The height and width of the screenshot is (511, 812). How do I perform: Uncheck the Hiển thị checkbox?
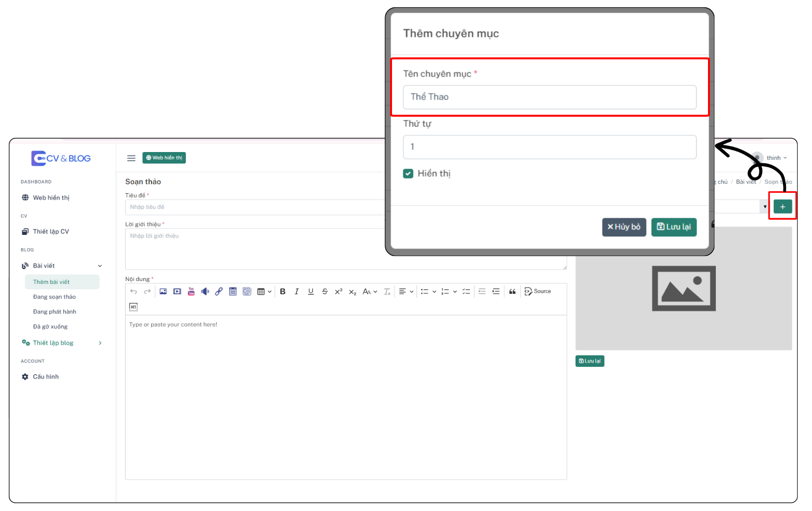pyautogui.click(x=408, y=174)
